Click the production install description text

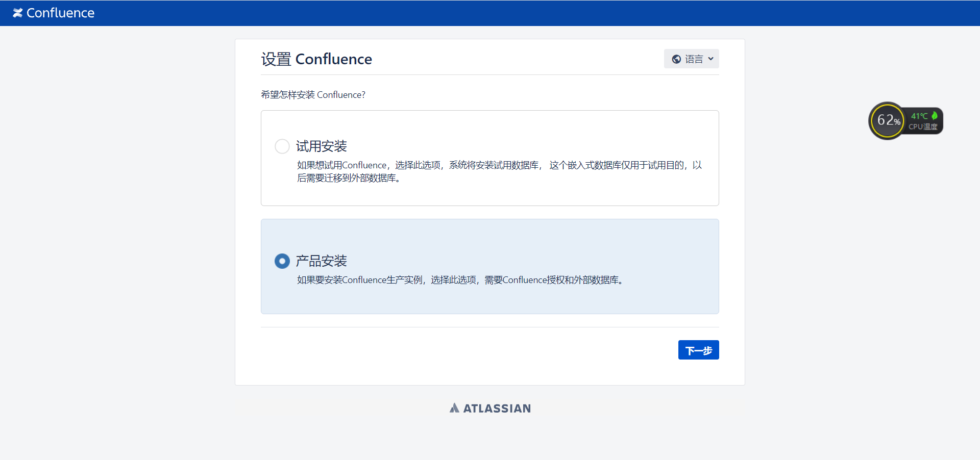coord(460,280)
